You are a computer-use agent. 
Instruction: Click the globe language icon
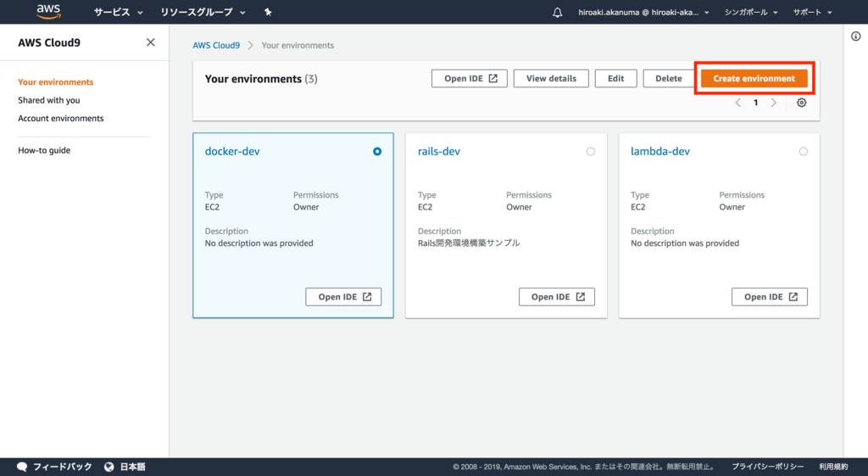tap(109, 467)
